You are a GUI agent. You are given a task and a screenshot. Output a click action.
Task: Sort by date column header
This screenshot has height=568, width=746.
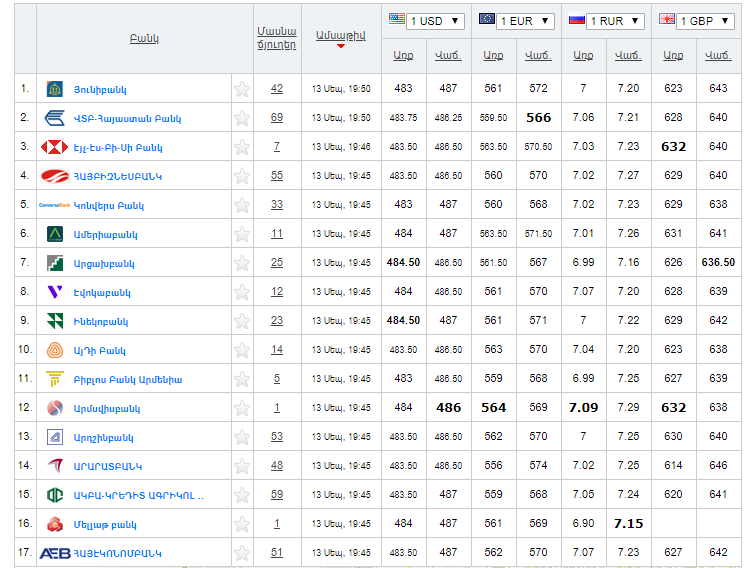pos(341,36)
